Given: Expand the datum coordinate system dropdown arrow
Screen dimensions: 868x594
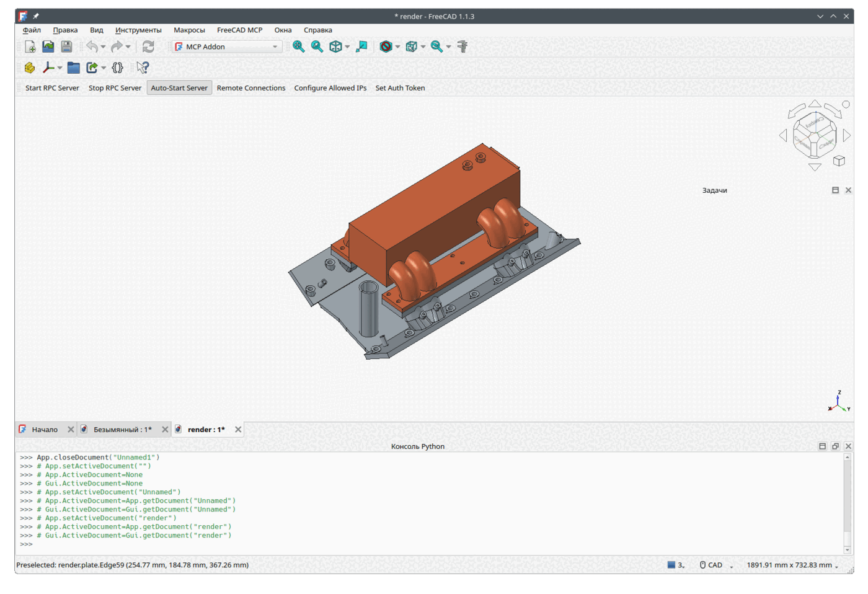Looking at the screenshot, I should click(x=60, y=68).
